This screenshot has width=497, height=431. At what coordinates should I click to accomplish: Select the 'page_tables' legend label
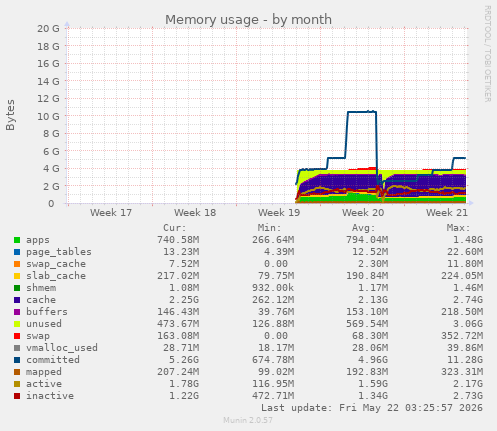pyautogui.click(x=59, y=252)
